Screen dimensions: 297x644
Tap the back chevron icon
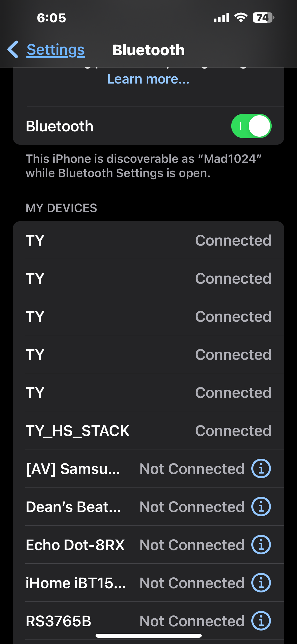[x=13, y=49]
